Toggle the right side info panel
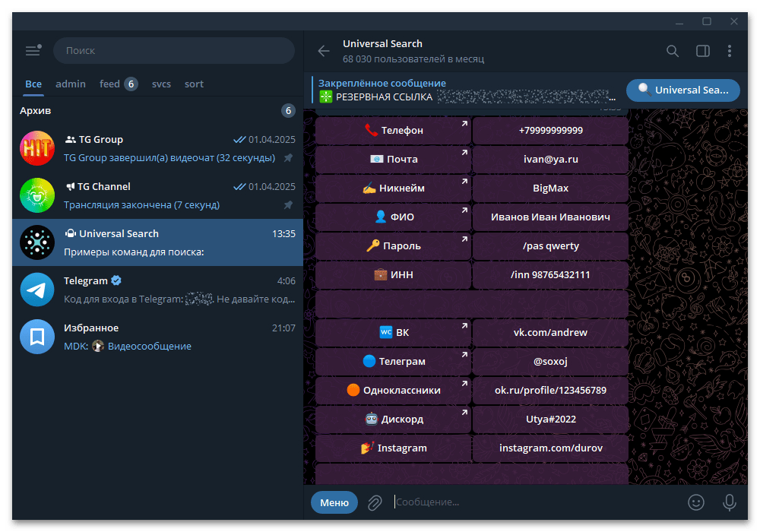Viewport: 760px width, 532px height. pyautogui.click(x=703, y=51)
